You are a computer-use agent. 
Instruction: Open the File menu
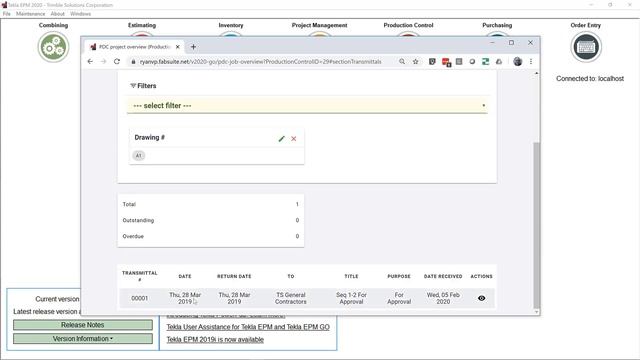[7, 14]
